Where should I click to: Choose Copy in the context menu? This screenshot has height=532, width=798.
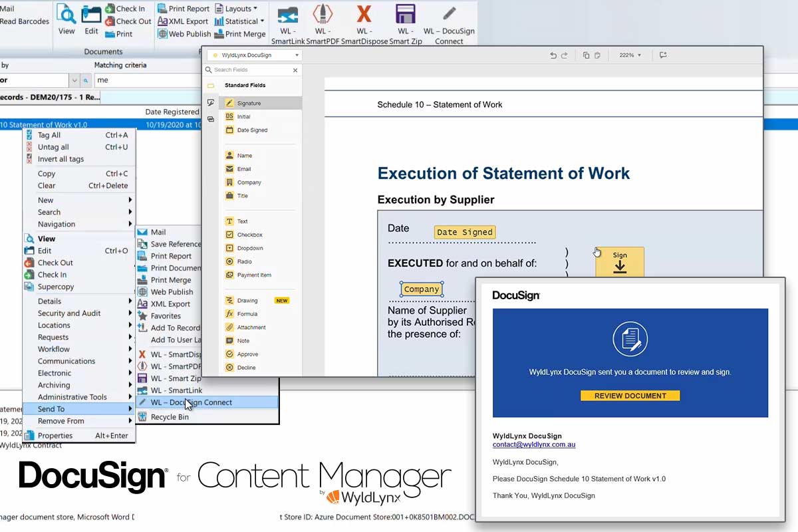click(x=79, y=174)
